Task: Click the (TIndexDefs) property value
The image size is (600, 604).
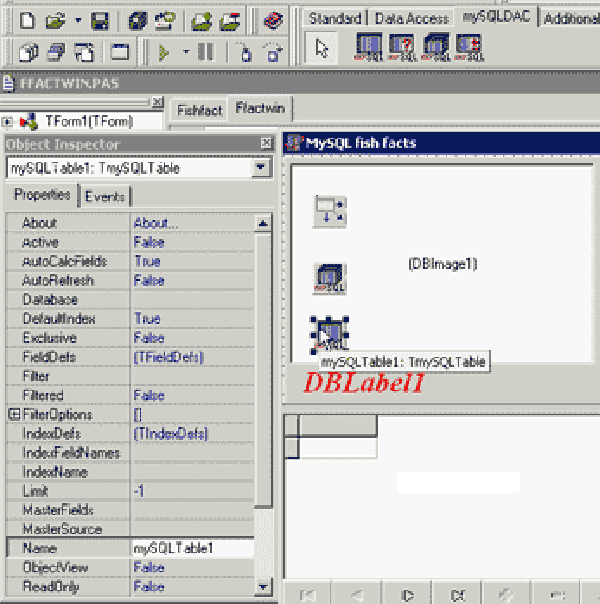Action: click(x=193, y=433)
